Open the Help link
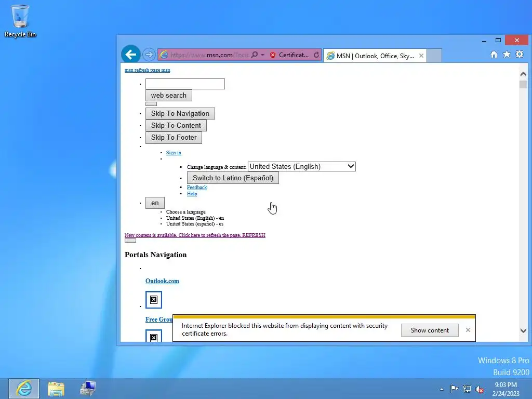The width and height of the screenshot is (532, 399). tap(192, 194)
